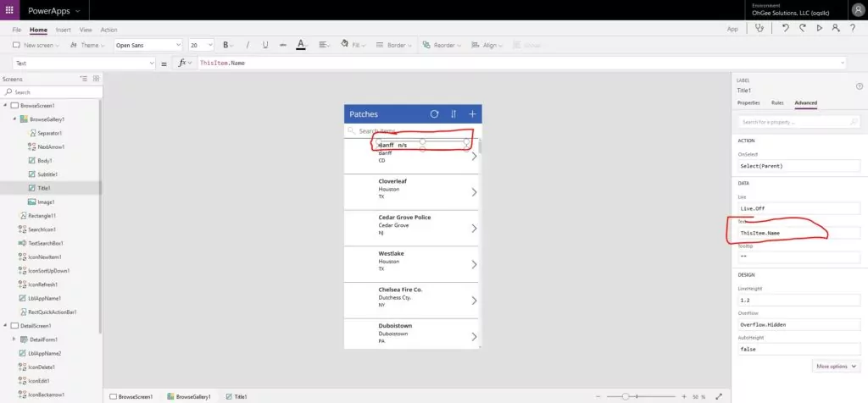Viewport: 868px width, 403px height.
Task: Click the sort icon in Patches header
Action: pos(453,114)
